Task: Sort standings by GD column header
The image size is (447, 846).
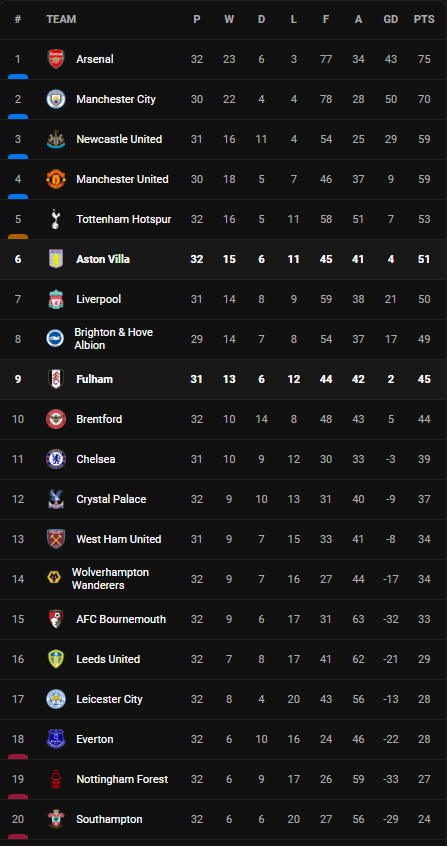Action: coord(390,19)
